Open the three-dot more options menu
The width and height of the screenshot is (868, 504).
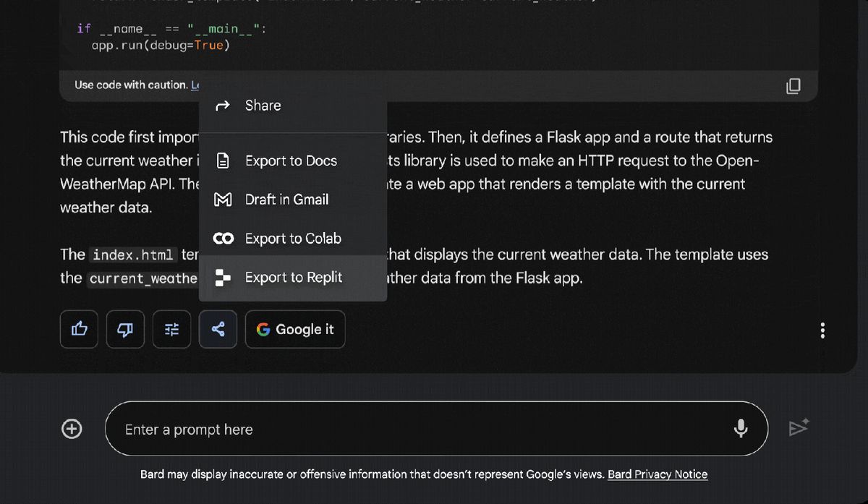[x=822, y=331]
